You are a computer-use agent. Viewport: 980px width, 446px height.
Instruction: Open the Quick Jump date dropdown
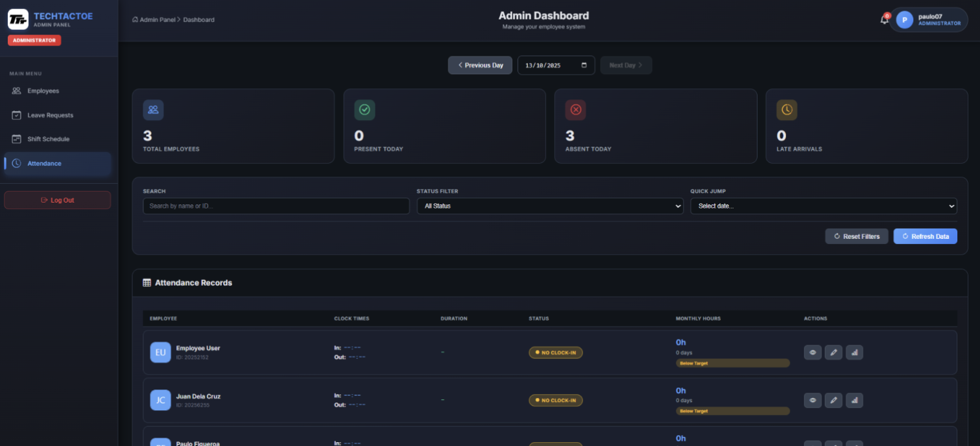pos(824,206)
